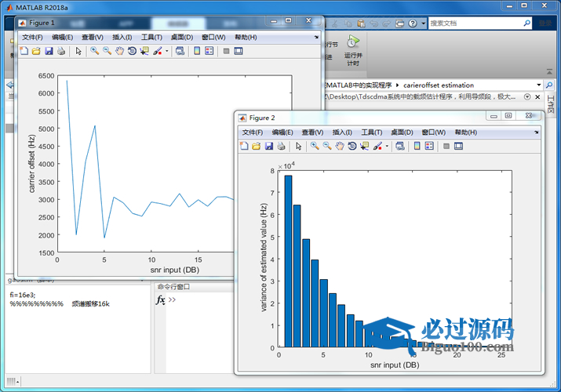Click New Figure icon in Figure 1

24,51
